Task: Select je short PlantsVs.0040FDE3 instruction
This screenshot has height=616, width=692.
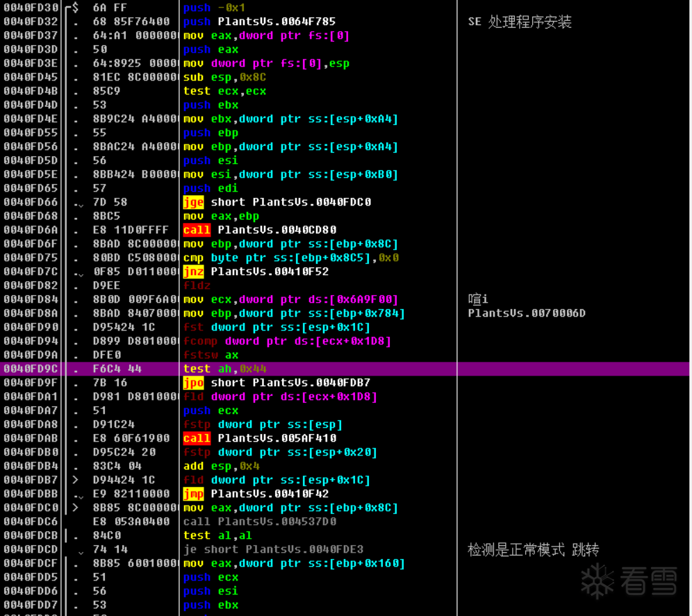Action: click(273, 550)
